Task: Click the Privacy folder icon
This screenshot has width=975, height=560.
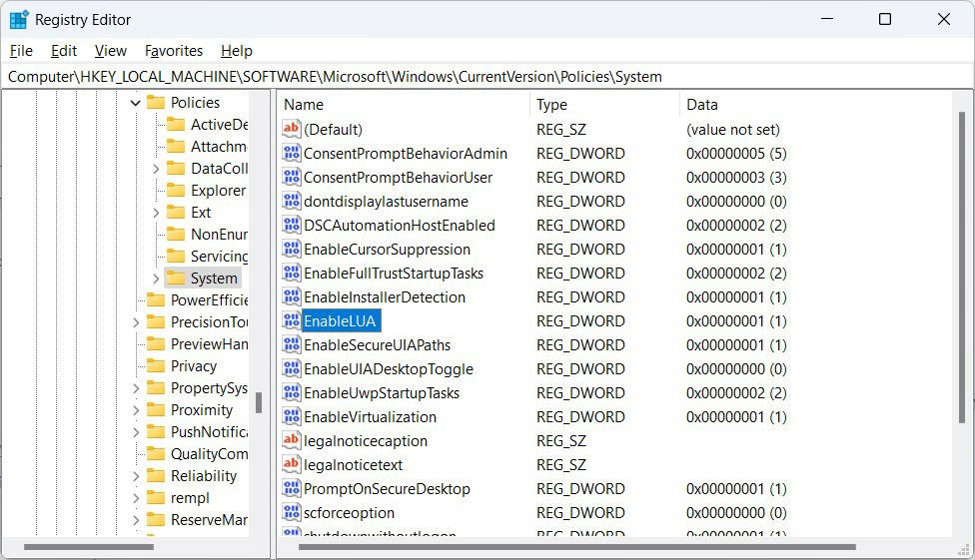Action: [156, 365]
